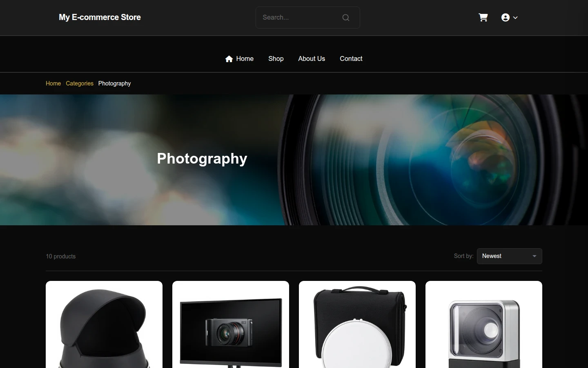Click the search magnifier icon
588x368 pixels.
point(346,18)
